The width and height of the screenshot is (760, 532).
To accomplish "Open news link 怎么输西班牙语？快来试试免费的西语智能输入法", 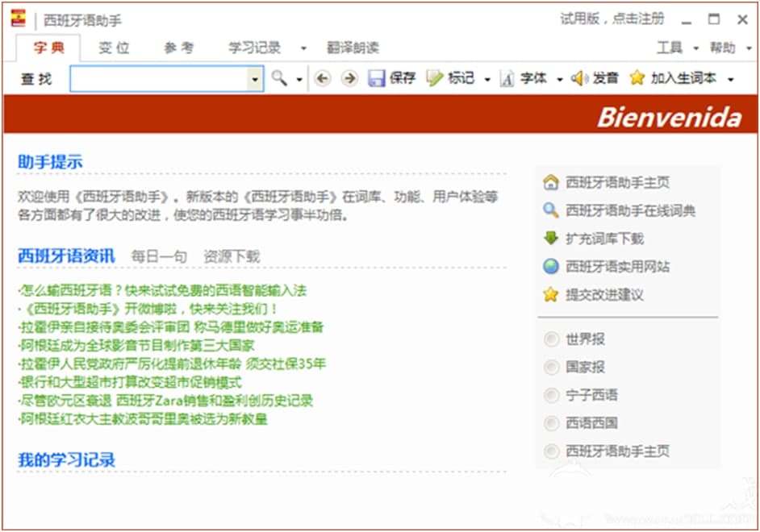I will [x=162, y=290].
